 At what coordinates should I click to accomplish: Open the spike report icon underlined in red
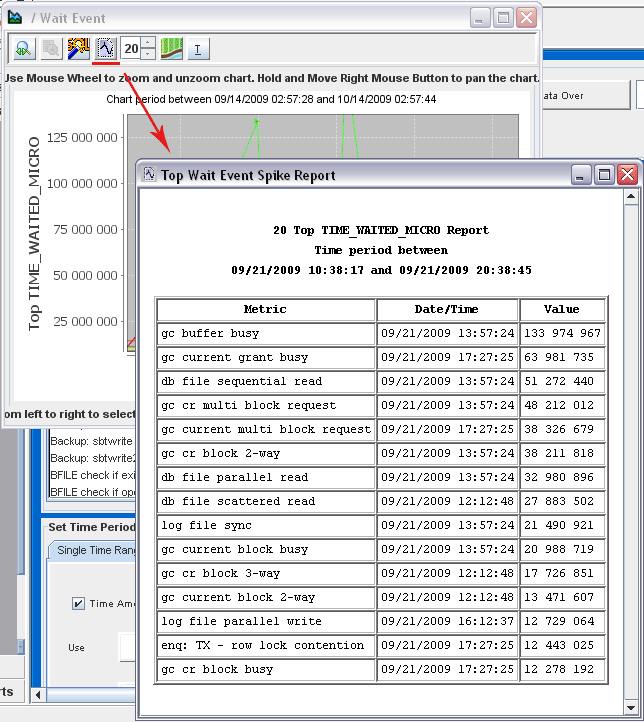(106, 48)
